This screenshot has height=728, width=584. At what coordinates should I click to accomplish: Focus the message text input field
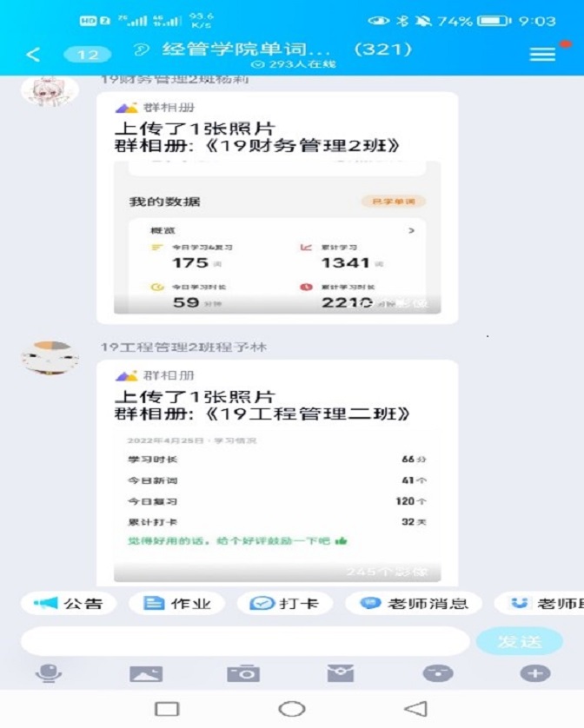(245, 642)
